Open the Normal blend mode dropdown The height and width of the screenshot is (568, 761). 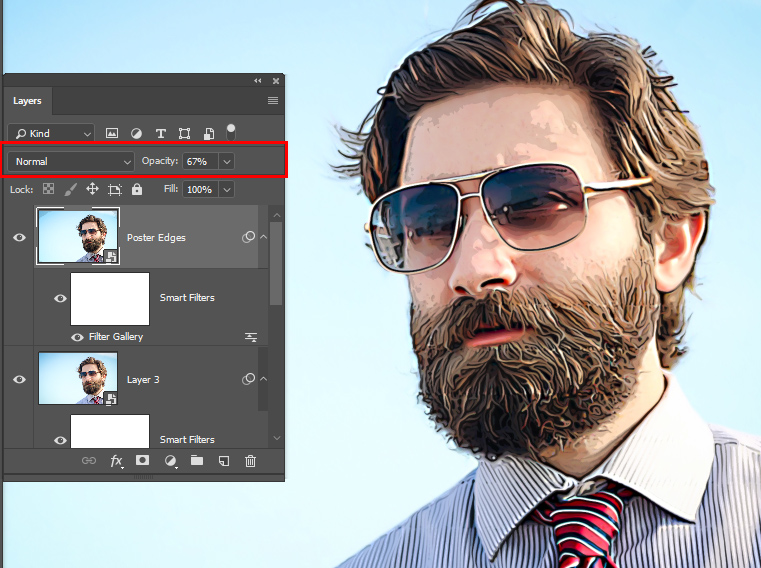click(71, 162)
